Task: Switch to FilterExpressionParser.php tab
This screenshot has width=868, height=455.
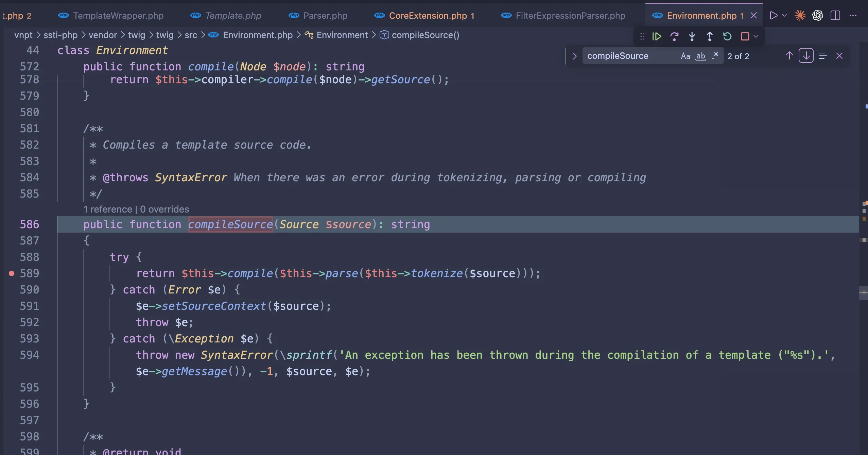Action: point(570,16)
